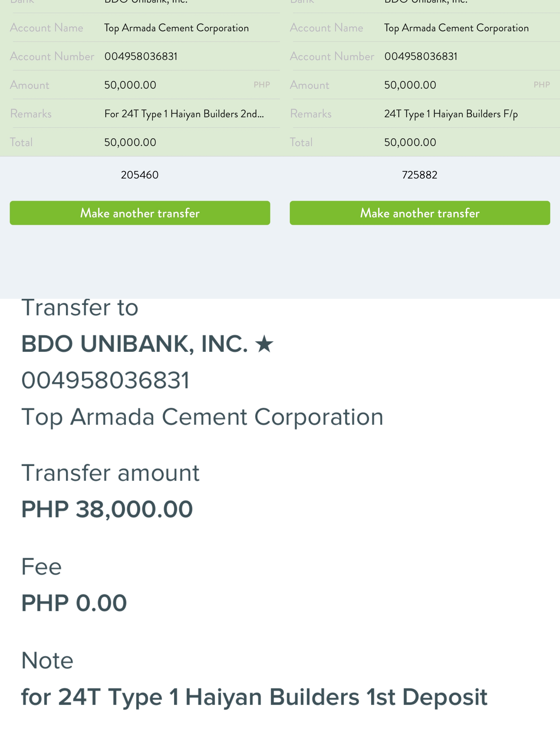
Task: Click the favorite star beside BDO UNIBANK, INC.
Action: click(x=264, y=344)
